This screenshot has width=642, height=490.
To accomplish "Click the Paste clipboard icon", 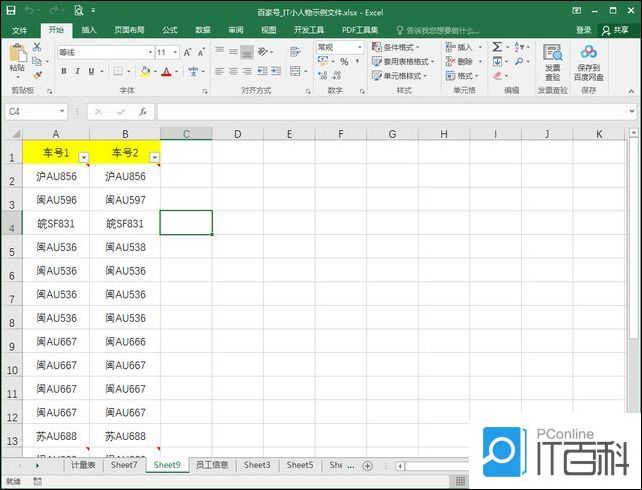I will (18, 54).
